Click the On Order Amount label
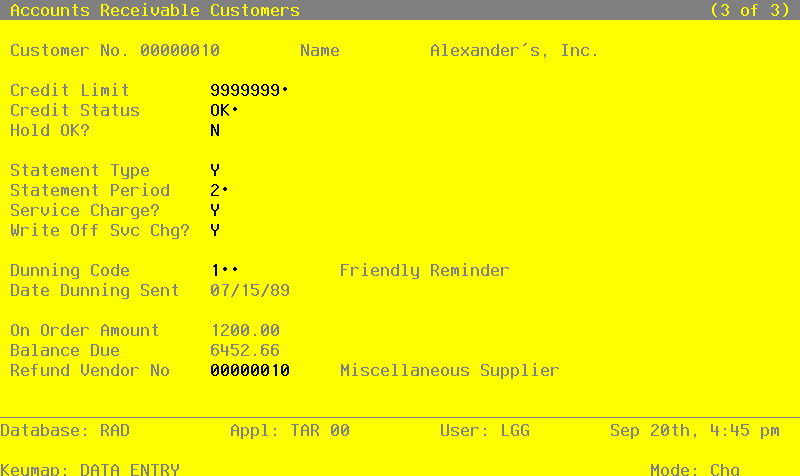The width and height of the screenshot is (800, 476). coord(85,331)
